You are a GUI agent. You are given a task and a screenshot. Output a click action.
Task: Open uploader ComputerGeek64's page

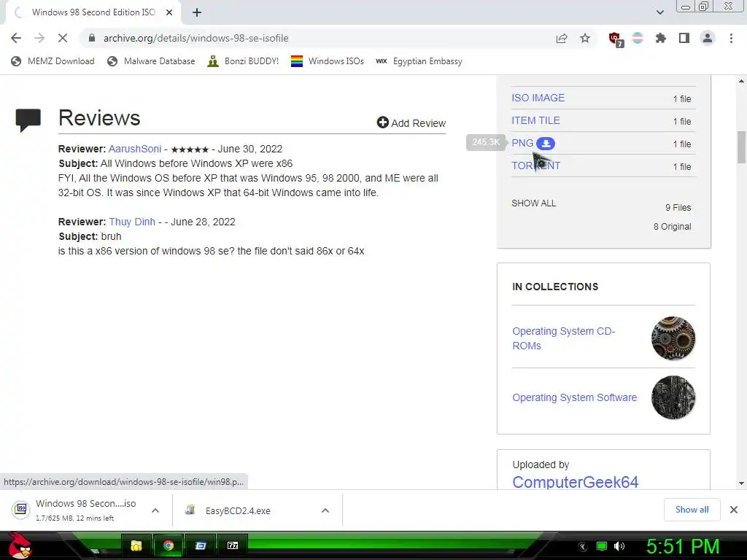(575, 482)
